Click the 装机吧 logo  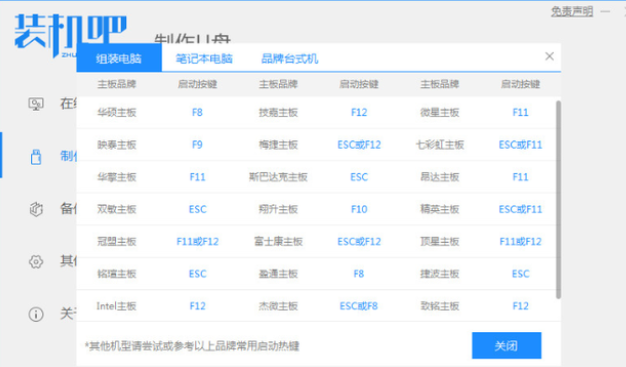coord(70,34)
